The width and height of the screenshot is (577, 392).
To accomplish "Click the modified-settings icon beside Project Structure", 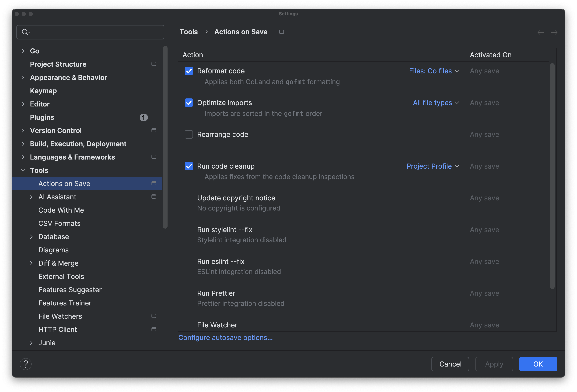I will (x=154, y=64).
